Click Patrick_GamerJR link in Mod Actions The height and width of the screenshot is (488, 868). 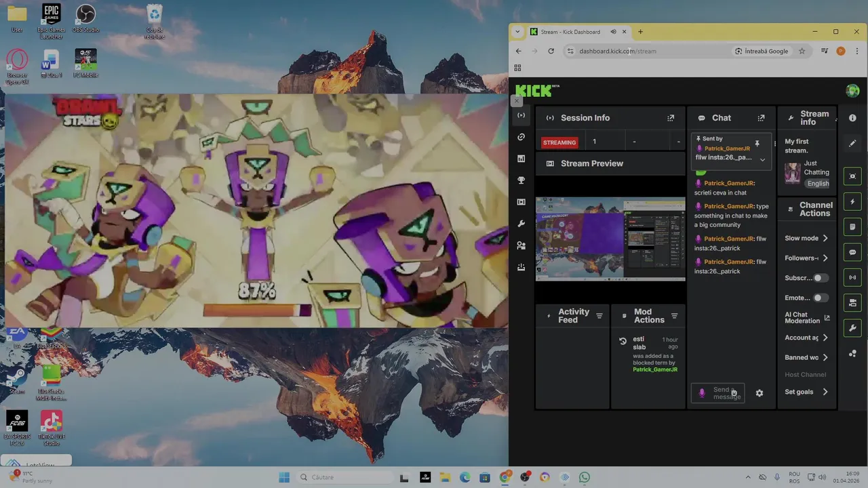click(x=655, y=369)
